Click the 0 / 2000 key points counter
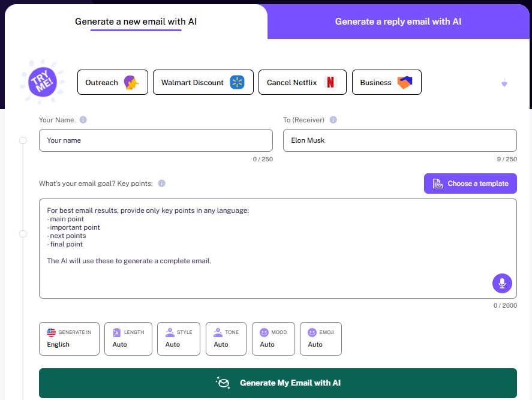This screenshot has height=400, width=532. [x=505, y=305]
